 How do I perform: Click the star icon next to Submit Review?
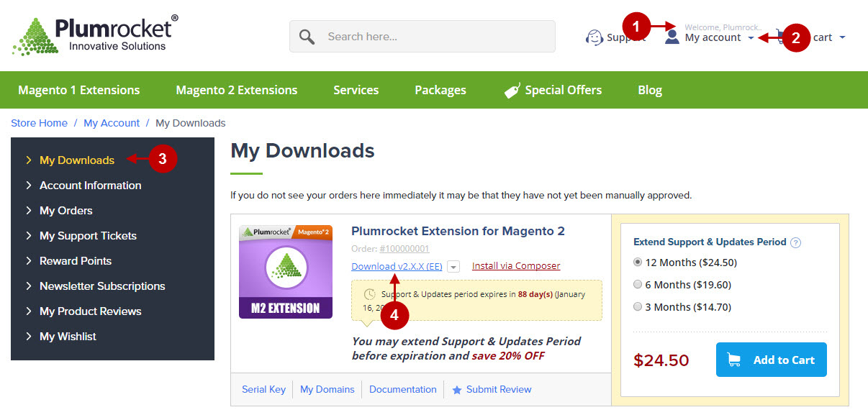tap(458, 389)
